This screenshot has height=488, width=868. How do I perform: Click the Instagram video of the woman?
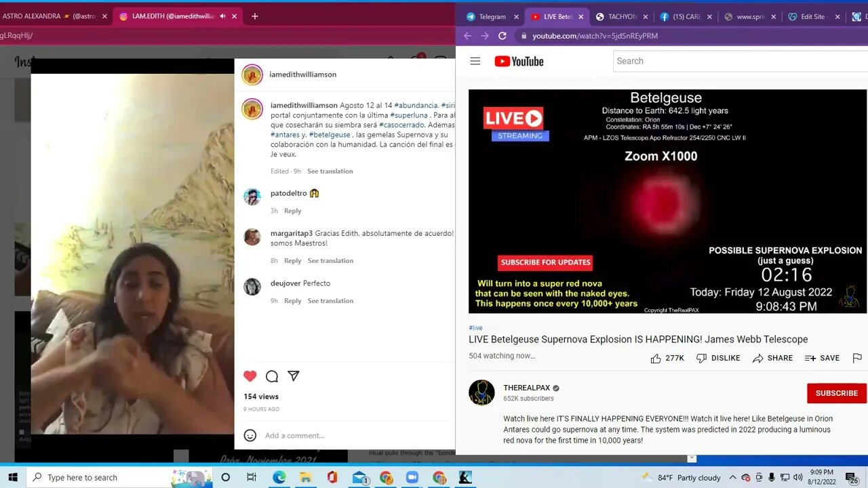coord(133,253)
